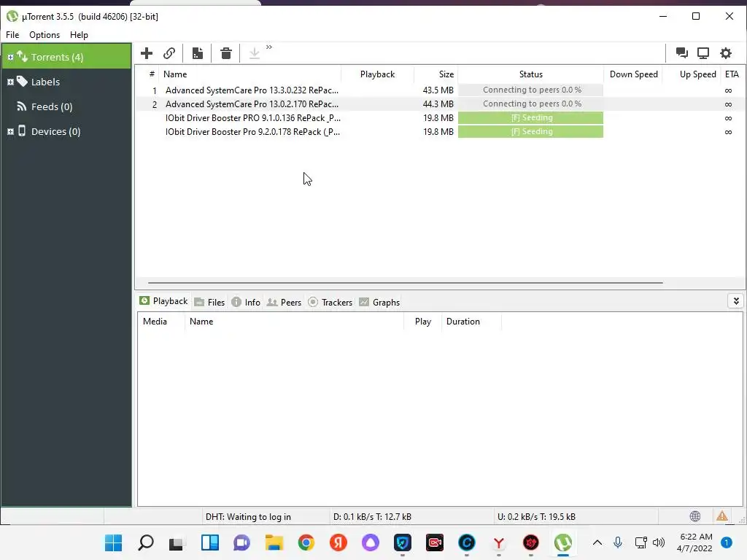The height and width of the screenshot is (560, 747).
Task: Click the Play column header
Action: click(423, 322)
